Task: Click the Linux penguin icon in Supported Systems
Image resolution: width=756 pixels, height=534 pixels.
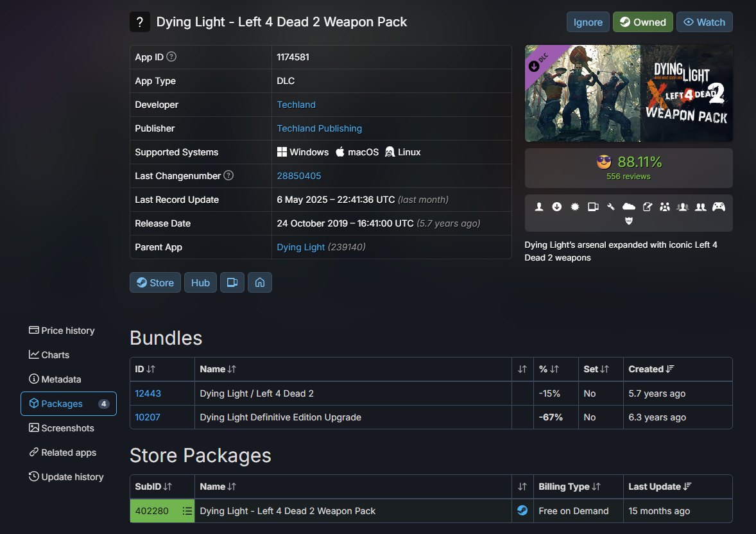Action: (390, 152)
